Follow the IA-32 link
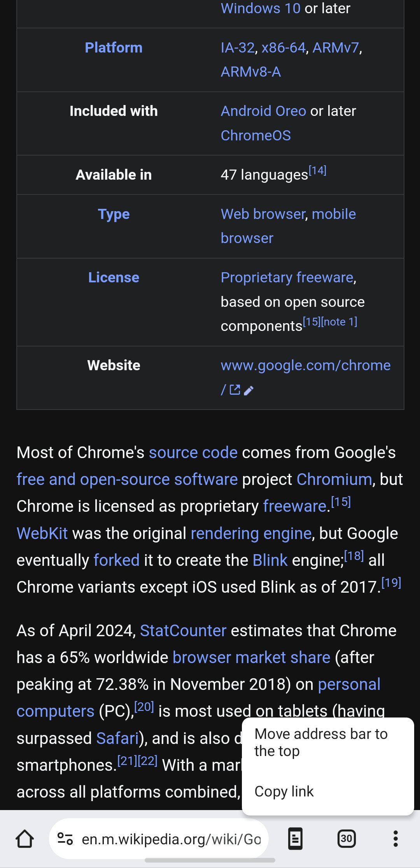This screenshot has height=868, width=420. 238,47
